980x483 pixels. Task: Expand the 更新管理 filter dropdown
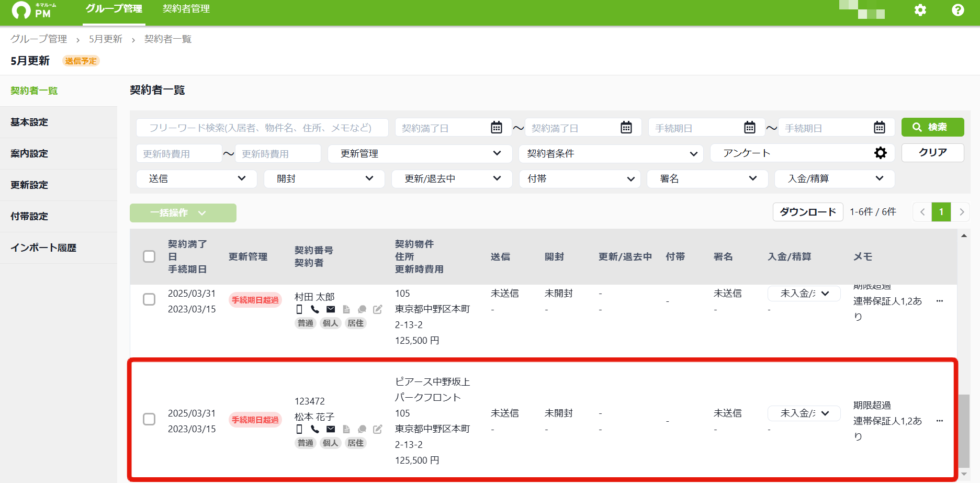pyautogui.click(x=420, y=153)
